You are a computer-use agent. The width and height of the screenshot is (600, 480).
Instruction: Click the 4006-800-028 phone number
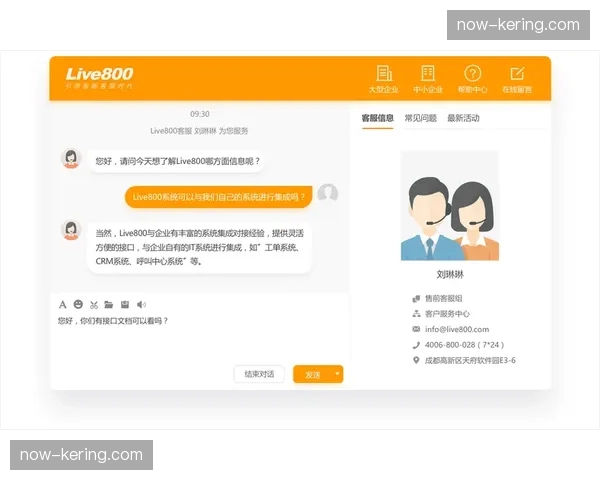pos(464,345)
